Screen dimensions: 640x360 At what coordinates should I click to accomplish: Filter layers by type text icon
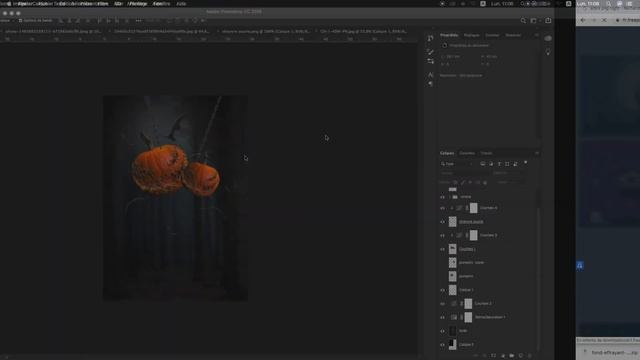click(499, 164)
